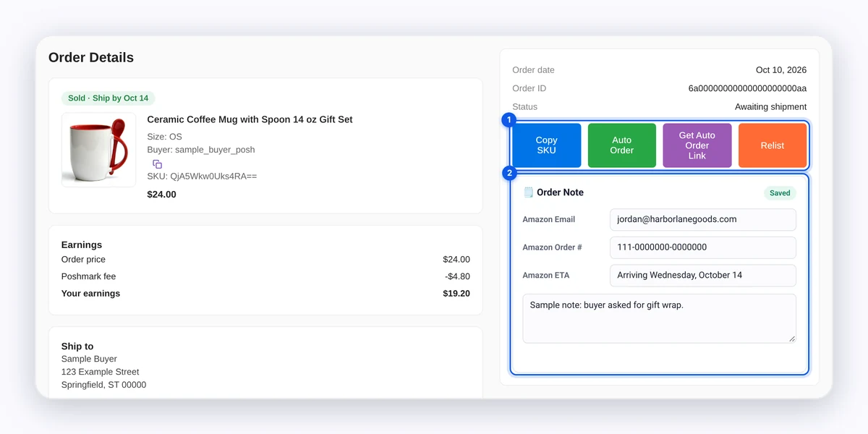
Task: Click the Earnings section heading
Action: pos(82,244)
